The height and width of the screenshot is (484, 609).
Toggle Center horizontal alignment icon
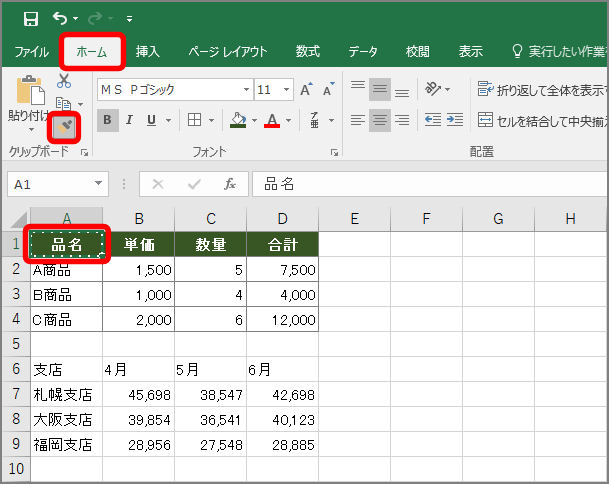[379, 120]
